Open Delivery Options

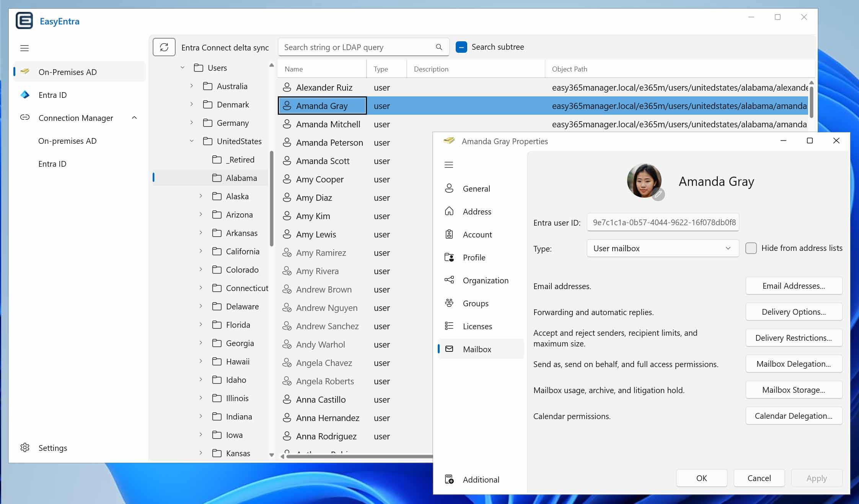794,312
